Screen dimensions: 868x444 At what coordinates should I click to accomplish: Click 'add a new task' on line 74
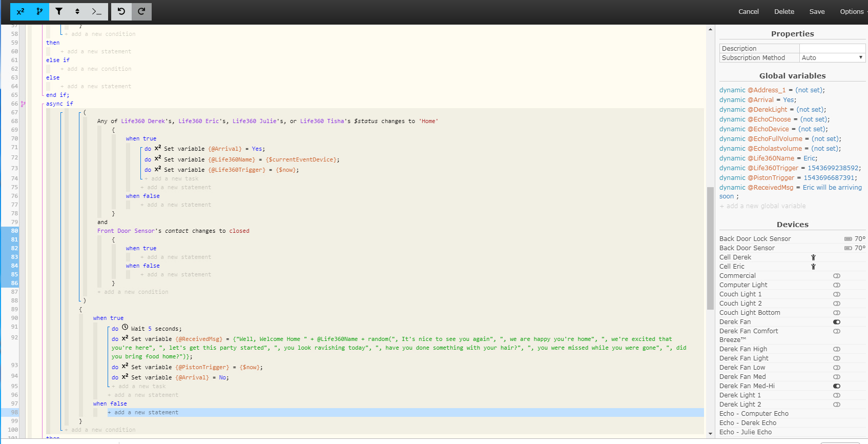coord(172,178)
